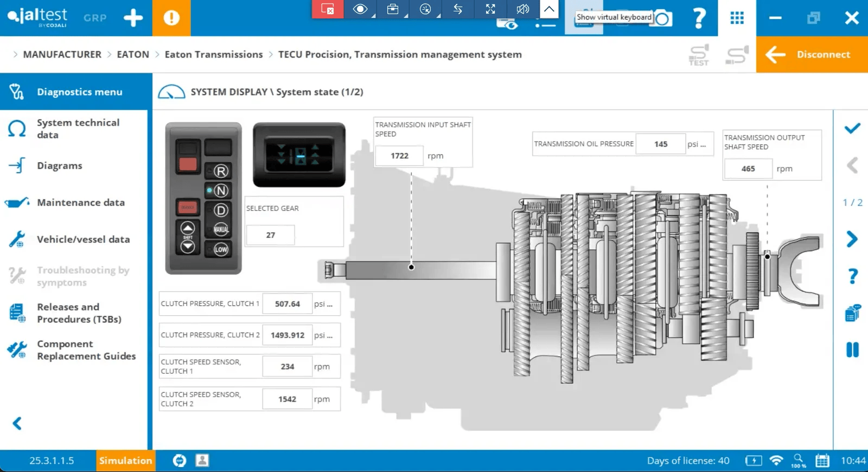Click the clipboard copy icon
This screenshot has height=472, width=868.
point(853,313)
